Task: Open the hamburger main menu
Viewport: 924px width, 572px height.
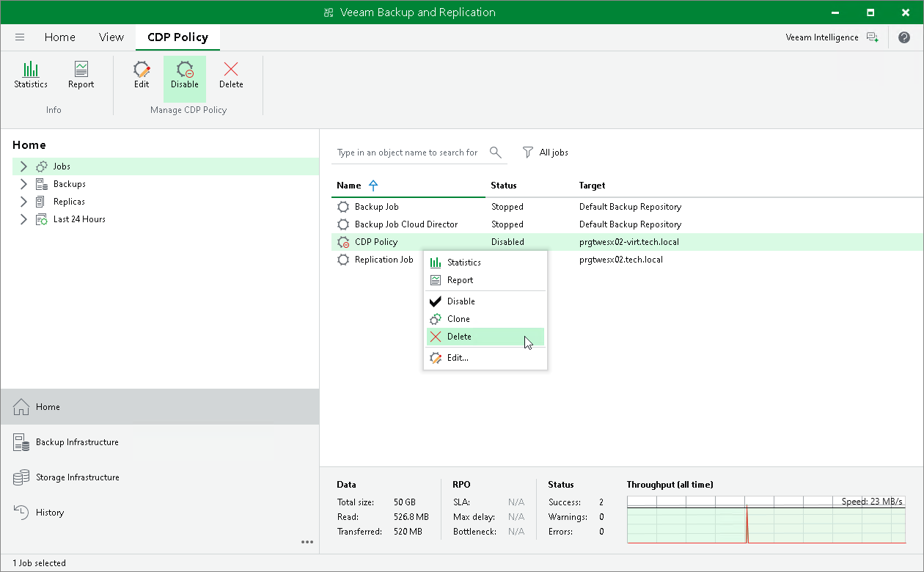Action: tap(20, 37)
